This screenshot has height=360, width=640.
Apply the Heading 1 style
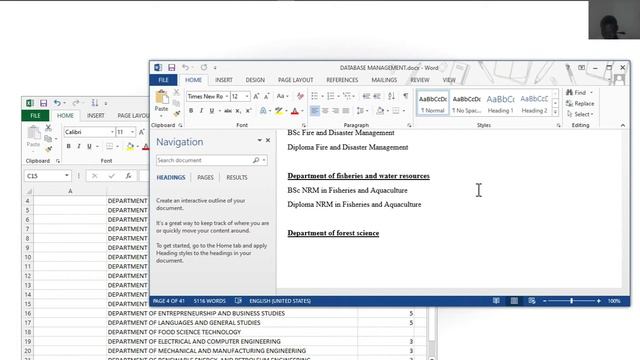coord(500,103)
